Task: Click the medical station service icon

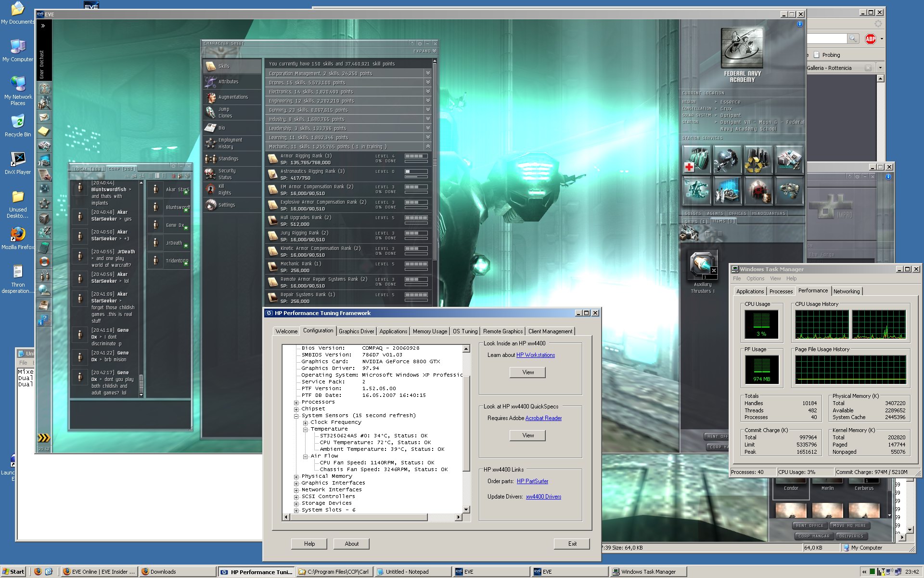Action: click(696, 160)
